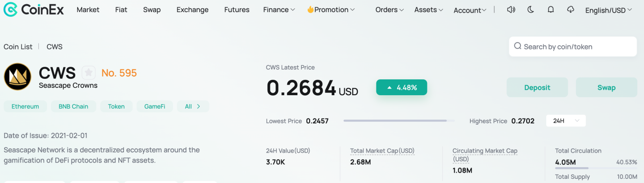Open the English/USD language selector
Image resolution: width=644 pixels, height=183 pixels.
(609, 10)
